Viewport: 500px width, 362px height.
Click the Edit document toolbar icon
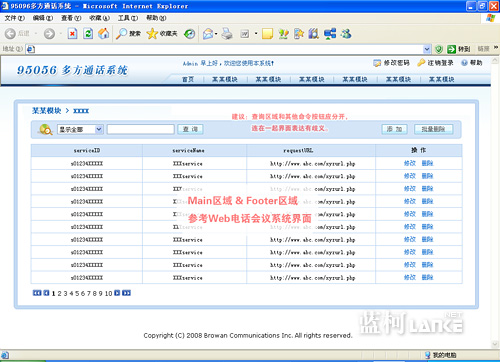pos(245,34)
